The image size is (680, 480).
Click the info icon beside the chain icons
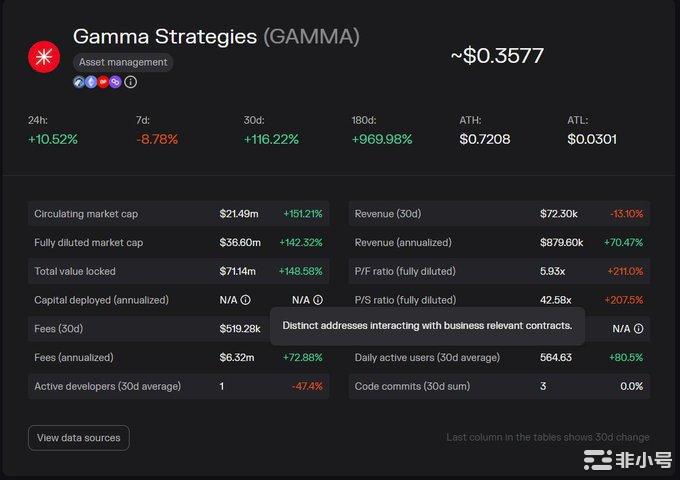[131, 82]
